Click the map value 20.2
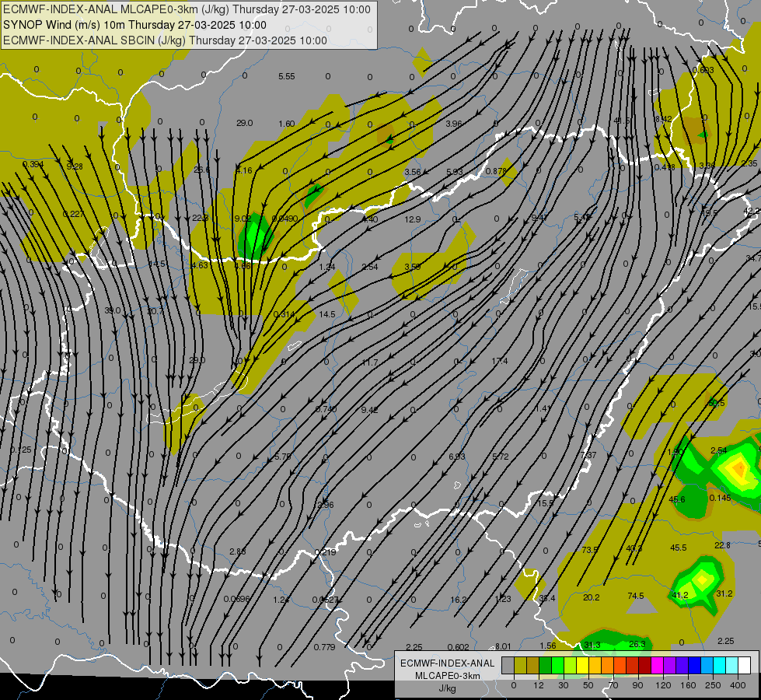Image resolution: width=761 pixels, height=700 pixels. pyautogui.click(x=591, y=597)
